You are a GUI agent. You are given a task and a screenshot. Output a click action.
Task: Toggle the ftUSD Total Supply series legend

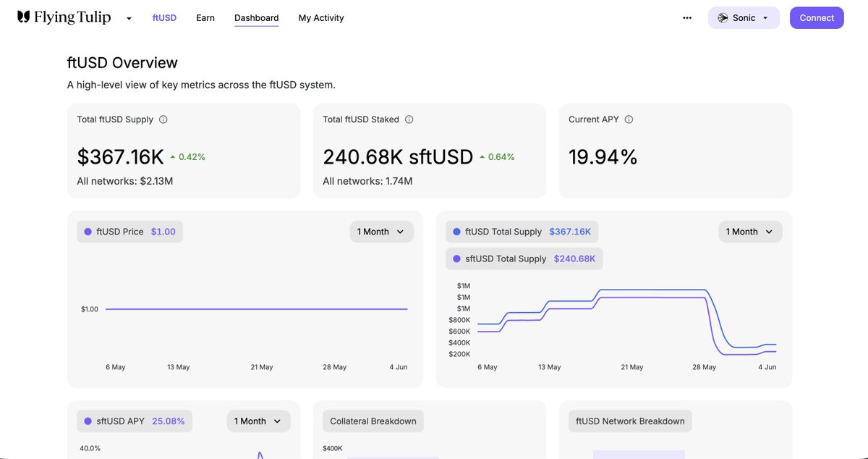click(522, 232)
